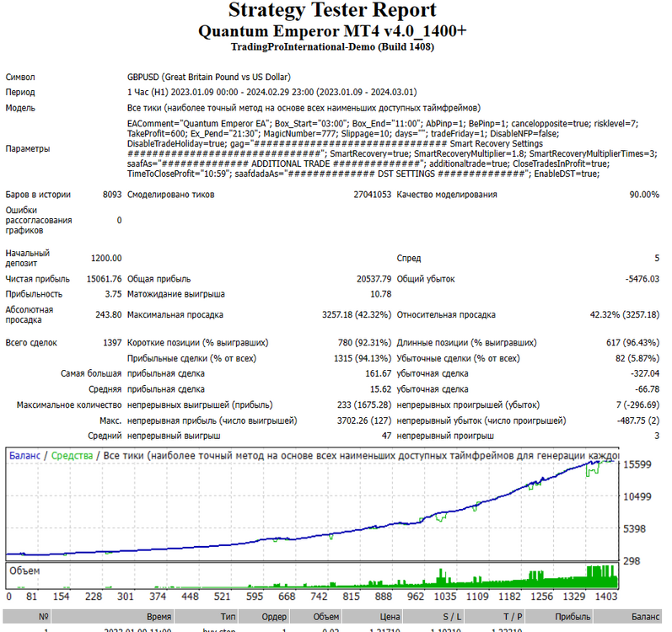Image resolution: width=672 pixels, height=632 pixels.
Task: Click the blue Баланс legend label
Action: pyautogui.click(x=24, y=456)
